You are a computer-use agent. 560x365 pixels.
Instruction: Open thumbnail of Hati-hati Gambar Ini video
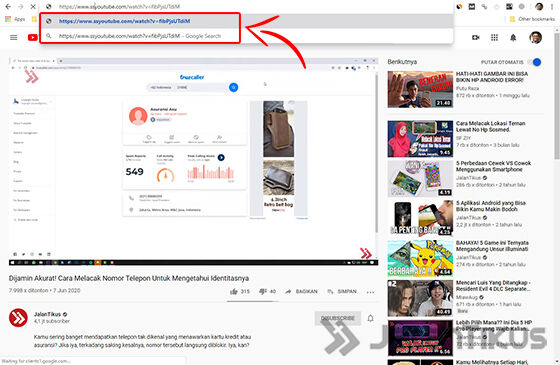point(420,89)
